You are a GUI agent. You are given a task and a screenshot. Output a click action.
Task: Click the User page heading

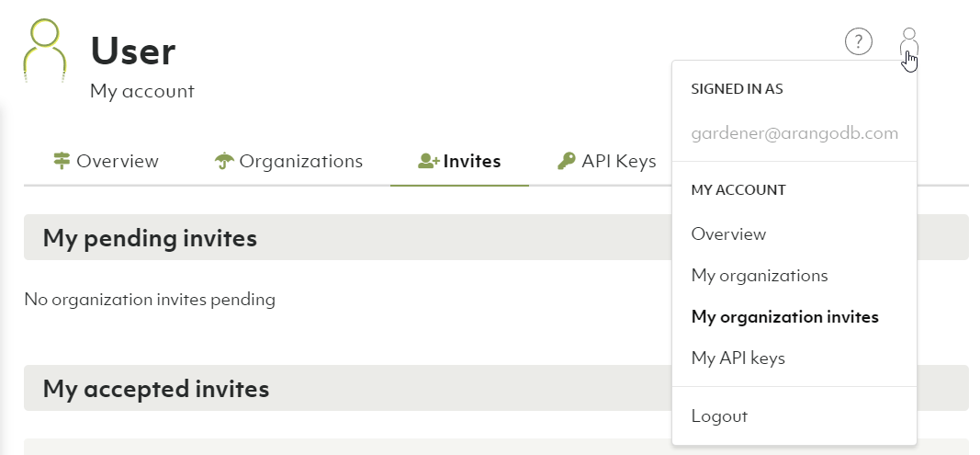pyautogui.click(x=133, y=51)
